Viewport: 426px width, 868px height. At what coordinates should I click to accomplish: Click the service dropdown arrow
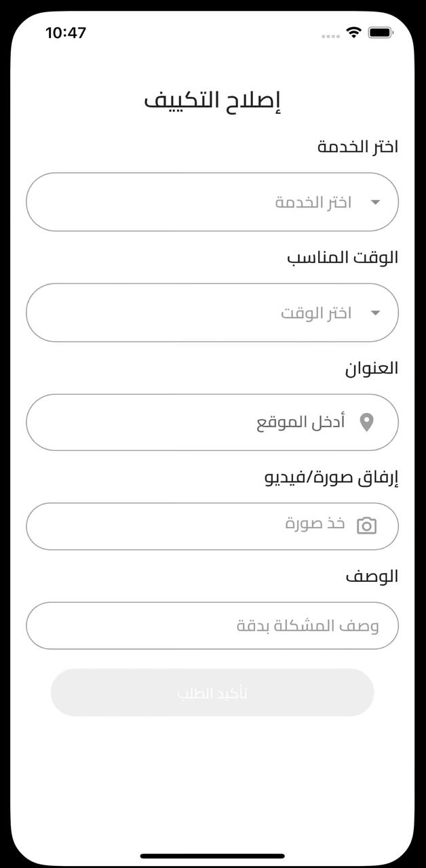(375, 202)
